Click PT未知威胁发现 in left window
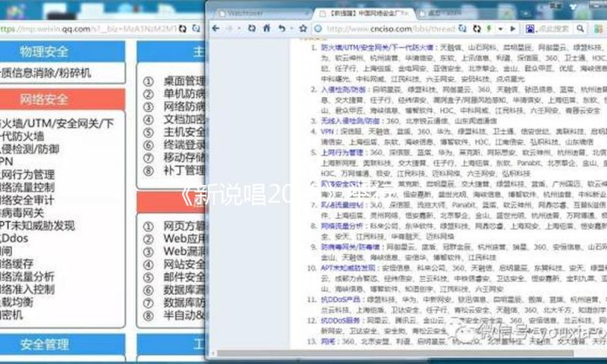This screenshot has height=364, width=607. coord(37,225)
